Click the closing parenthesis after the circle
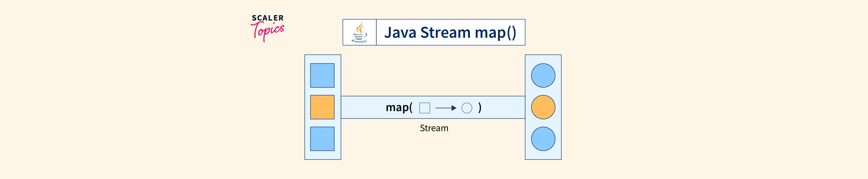This screenshot has height=179, width=868. [x=480, y=108]
